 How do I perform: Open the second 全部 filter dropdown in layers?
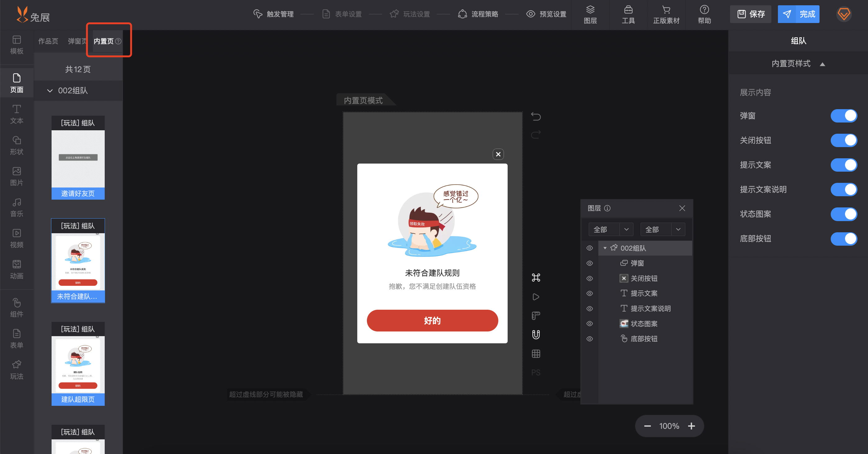point(663,229)
